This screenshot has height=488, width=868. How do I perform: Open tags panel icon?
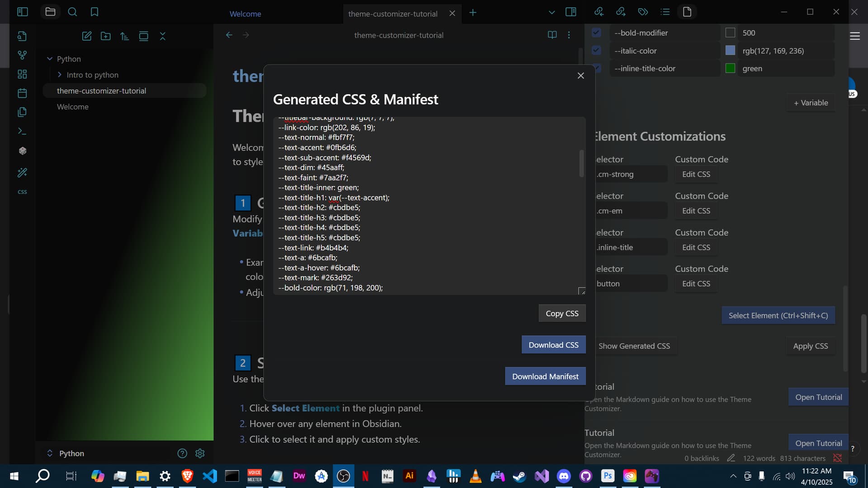click(x=643, y=12)
